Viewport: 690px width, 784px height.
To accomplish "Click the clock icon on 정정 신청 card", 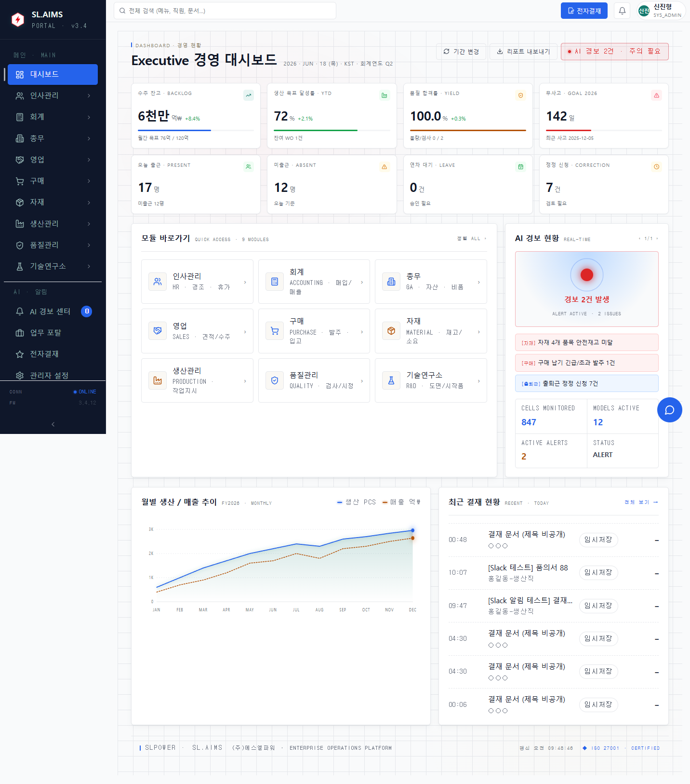I will pos(656,167).
